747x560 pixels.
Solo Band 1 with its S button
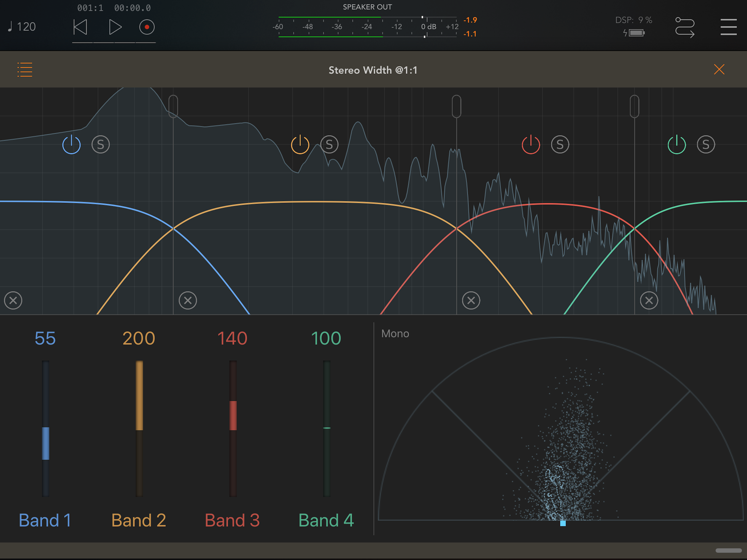coord(101,145)
